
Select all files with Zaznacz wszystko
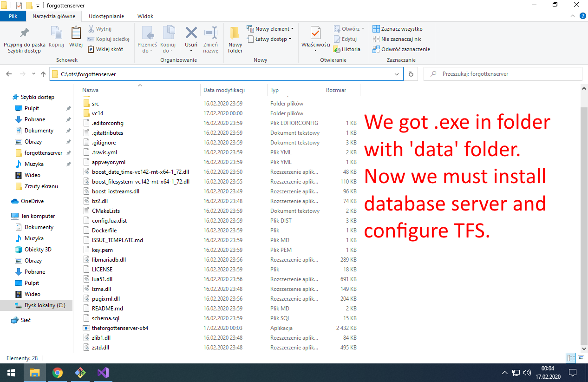click(x=402, y=28)
